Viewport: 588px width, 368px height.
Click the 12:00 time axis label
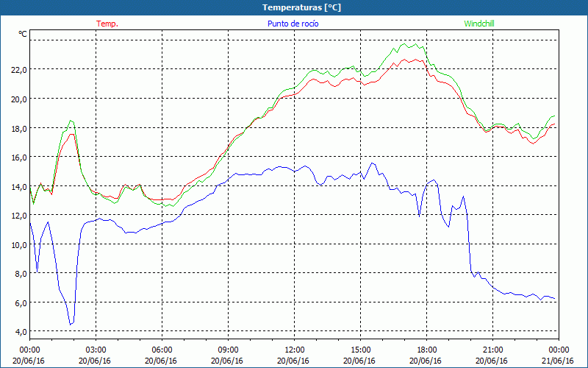tap(295, 350)
